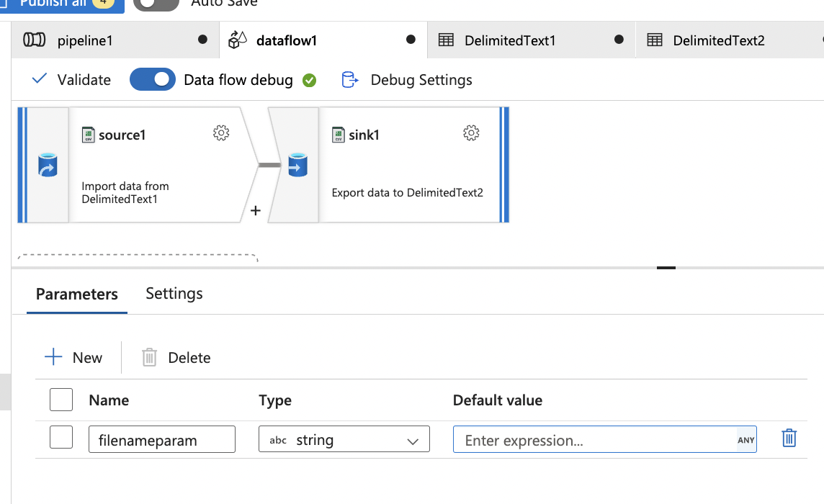Tick the select-all parameters header checkbox

[x=61, y=400]
